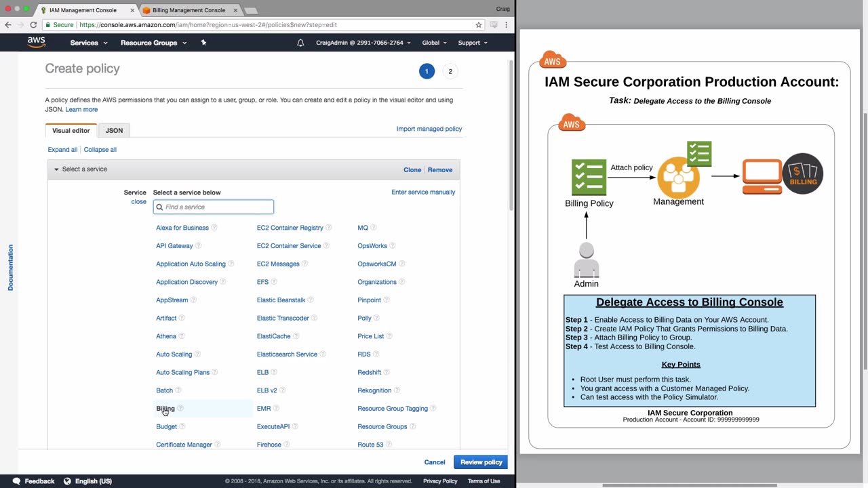
Task: Click the close link under Service
Action: pos(138,201)
